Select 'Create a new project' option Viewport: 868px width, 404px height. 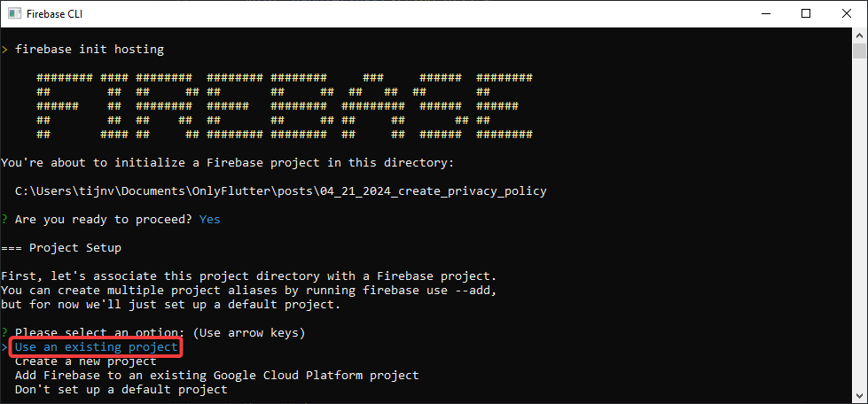(86, 361)
